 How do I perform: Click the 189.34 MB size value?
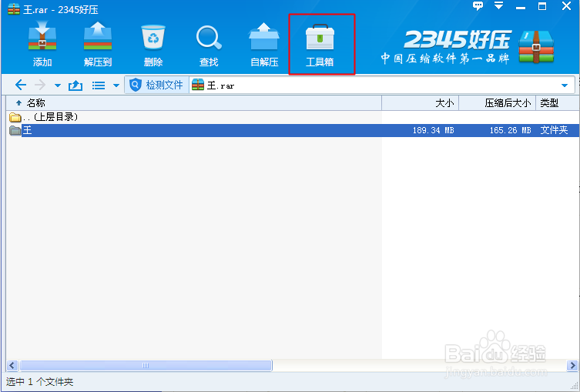(x=433, y=131)
